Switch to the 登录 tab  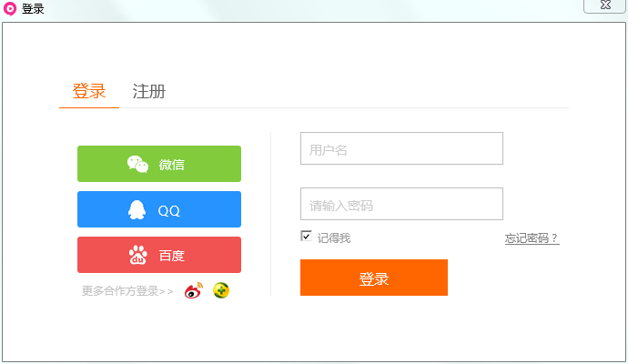(x=89, y=92)
